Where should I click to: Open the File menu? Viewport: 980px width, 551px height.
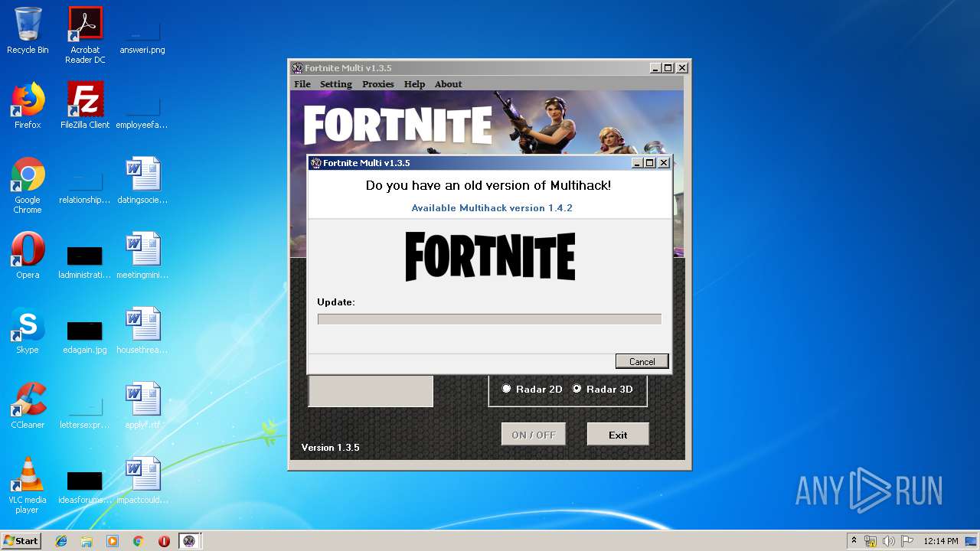pyautogui.click(x=302, y=84)
